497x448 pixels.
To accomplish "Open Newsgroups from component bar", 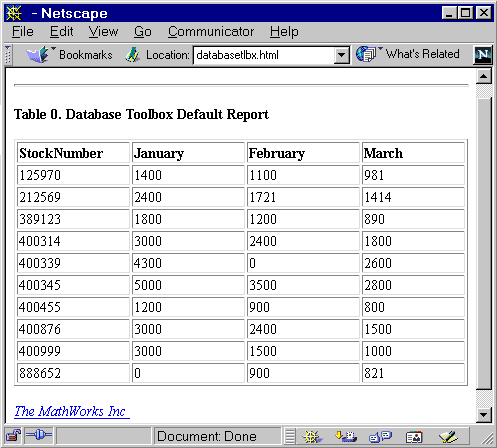I will click(380, 436).
